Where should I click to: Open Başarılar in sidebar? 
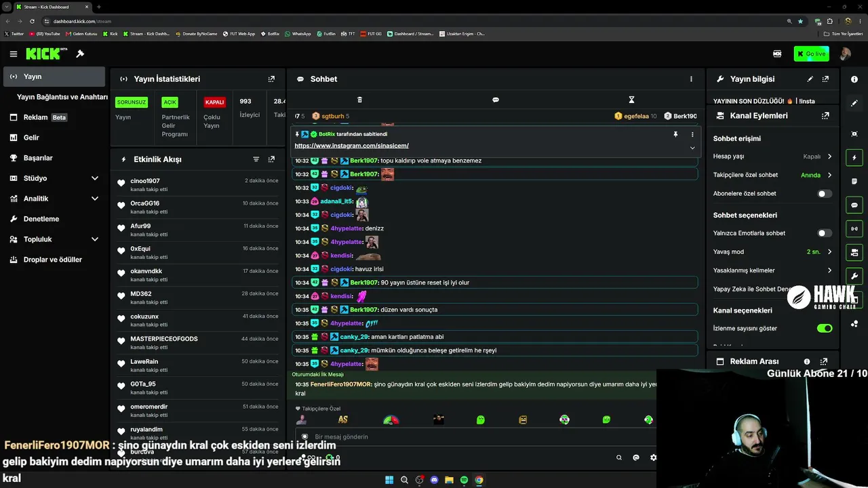point(54,158)
